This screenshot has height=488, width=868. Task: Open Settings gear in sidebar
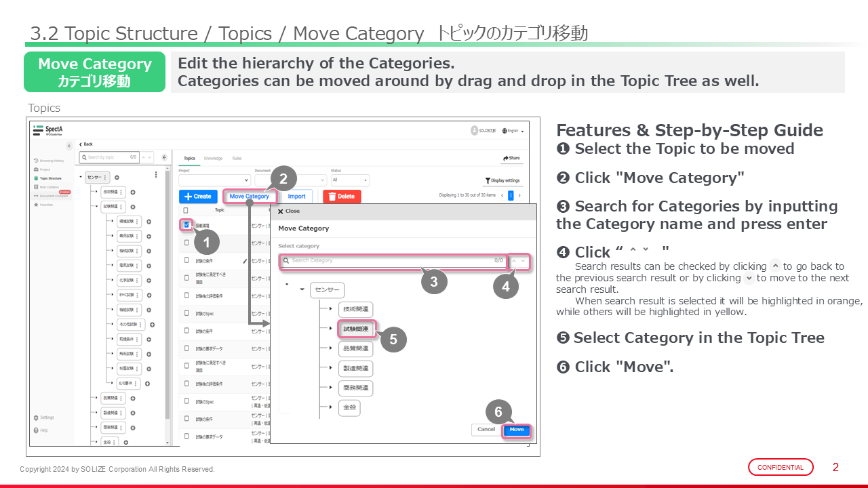pyautogui.click(x=36, y=418)
